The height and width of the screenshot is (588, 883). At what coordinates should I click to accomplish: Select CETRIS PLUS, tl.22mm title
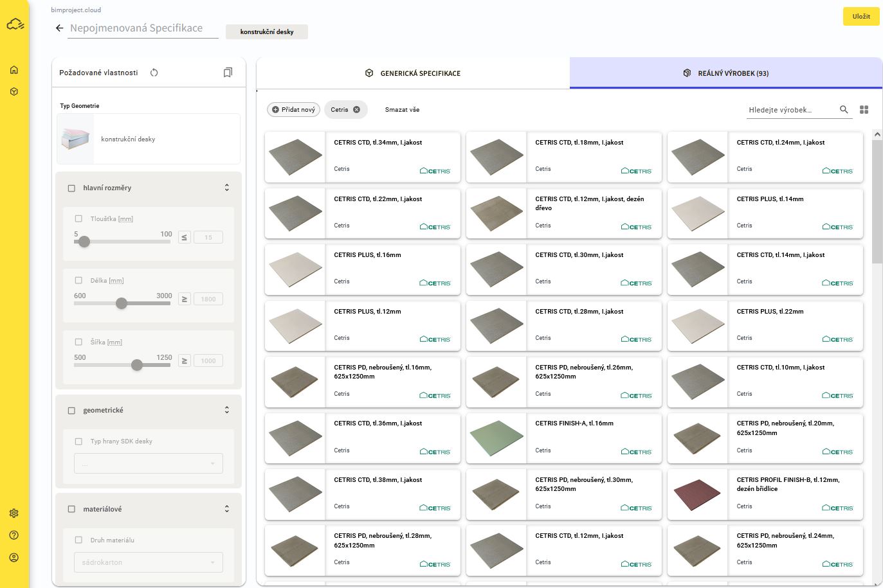770,312
